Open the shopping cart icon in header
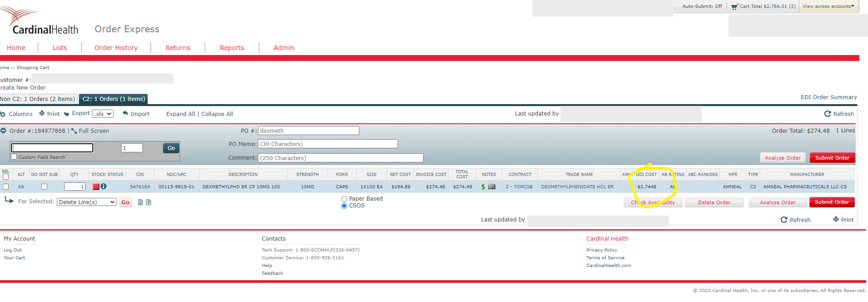 (734, 7)
